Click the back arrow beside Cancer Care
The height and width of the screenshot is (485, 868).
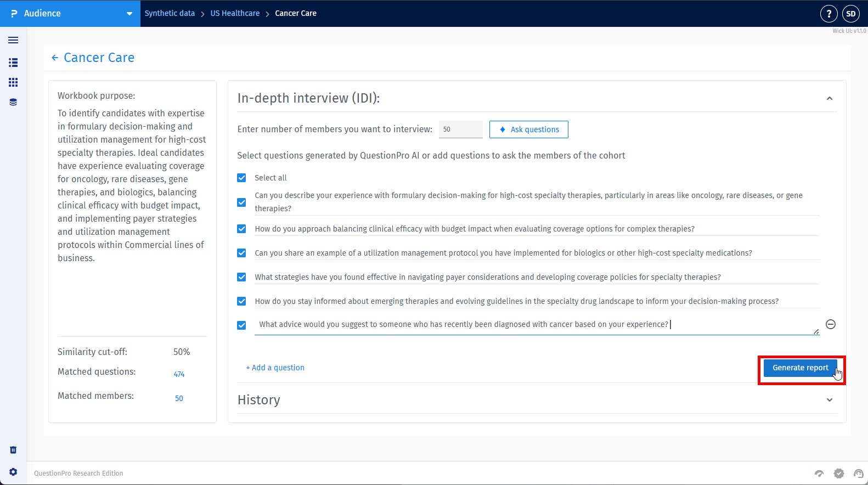pyautogui.click(x=55, y=58)
